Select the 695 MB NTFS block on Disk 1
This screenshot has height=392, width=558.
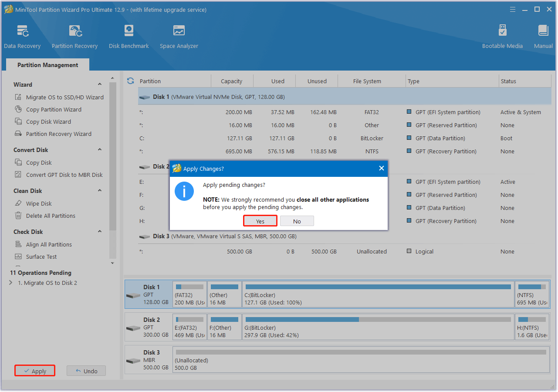coord(532,294)
